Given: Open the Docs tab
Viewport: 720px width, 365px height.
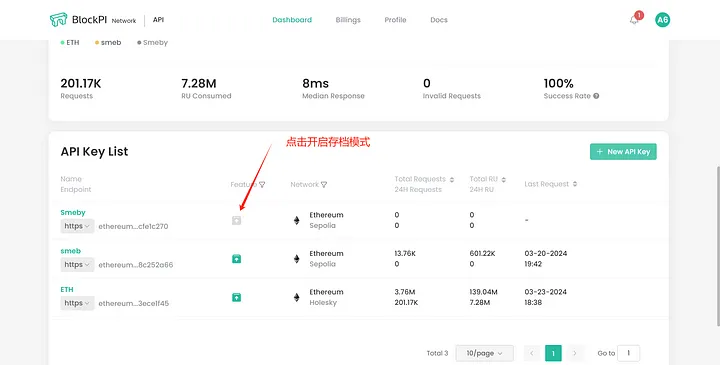Looking at the screenshot, I should (439, 20).
